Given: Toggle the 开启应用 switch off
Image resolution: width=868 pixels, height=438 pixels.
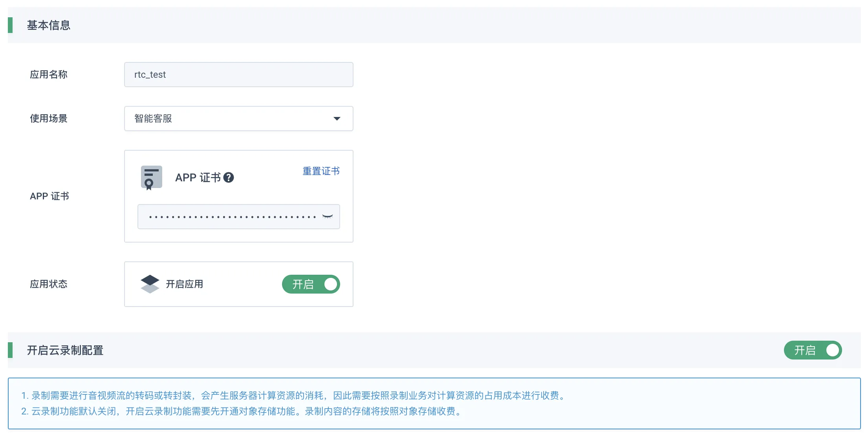Looking at the screenshot, I should [x=311, y=285].
